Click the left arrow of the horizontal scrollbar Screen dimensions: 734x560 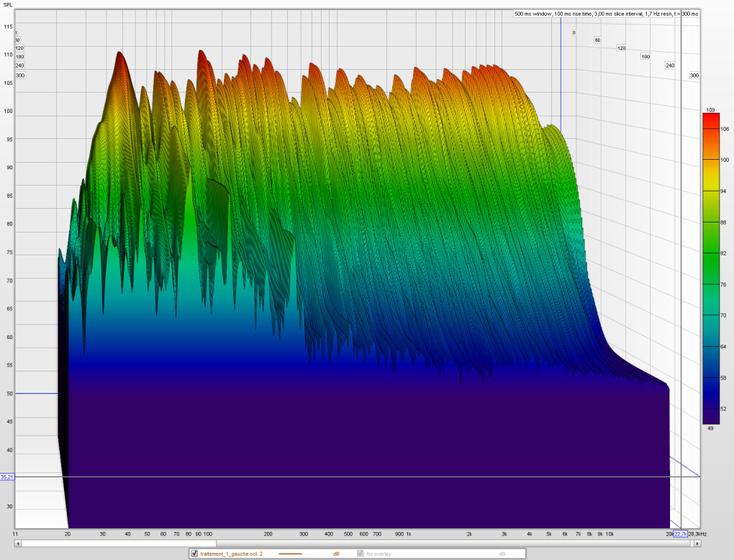(x=18, y=543)
